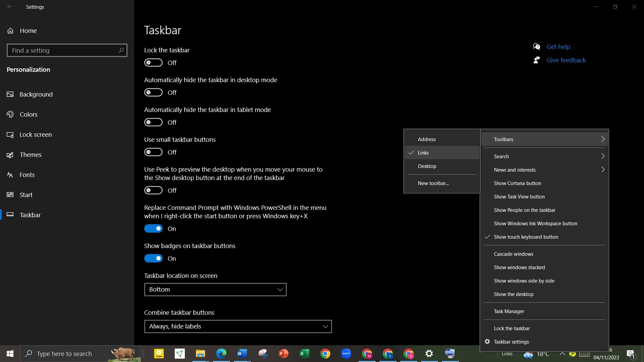Screen dimensions: 644x362
Task: Open the Themes settings section
Action: (31, 155)
